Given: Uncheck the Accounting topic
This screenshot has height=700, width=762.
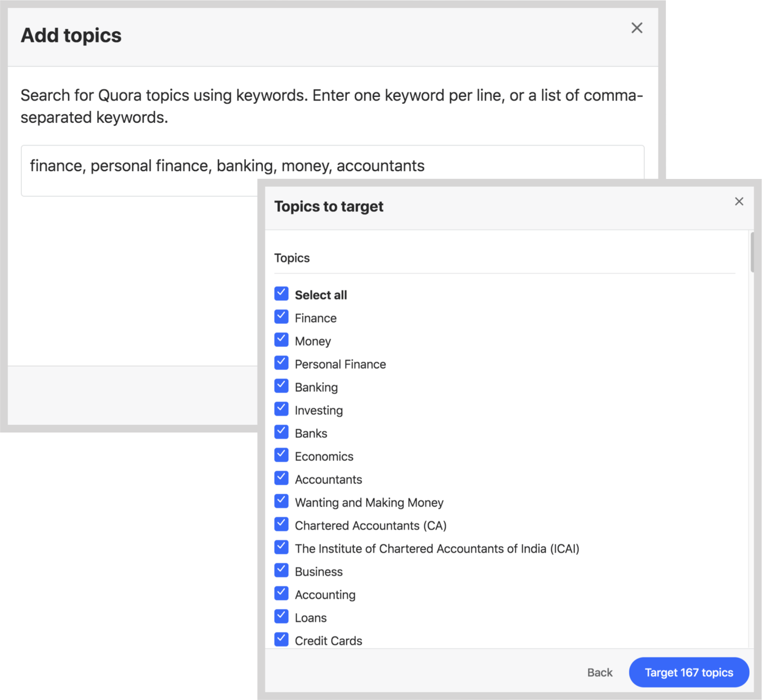Looking at the screenshot, I should (281, 594).
